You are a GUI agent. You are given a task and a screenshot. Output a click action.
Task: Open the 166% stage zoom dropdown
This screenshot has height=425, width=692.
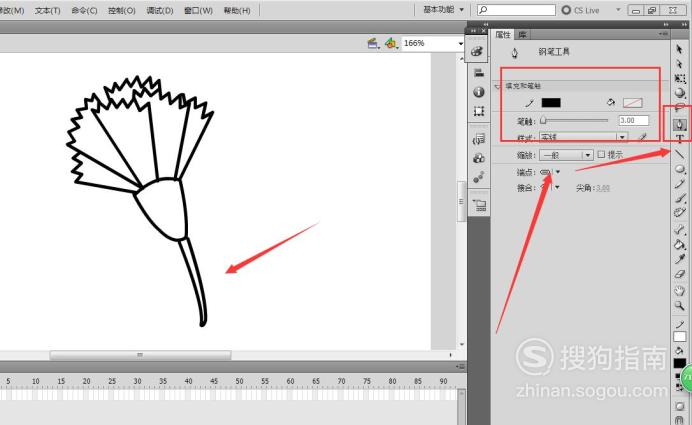click(460, 43)
